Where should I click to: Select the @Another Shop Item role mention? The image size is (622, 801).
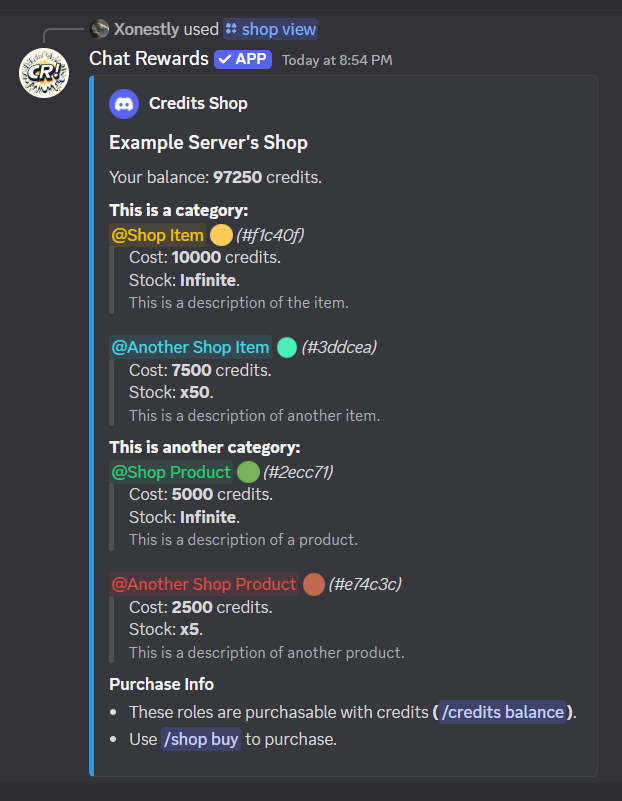190,346
